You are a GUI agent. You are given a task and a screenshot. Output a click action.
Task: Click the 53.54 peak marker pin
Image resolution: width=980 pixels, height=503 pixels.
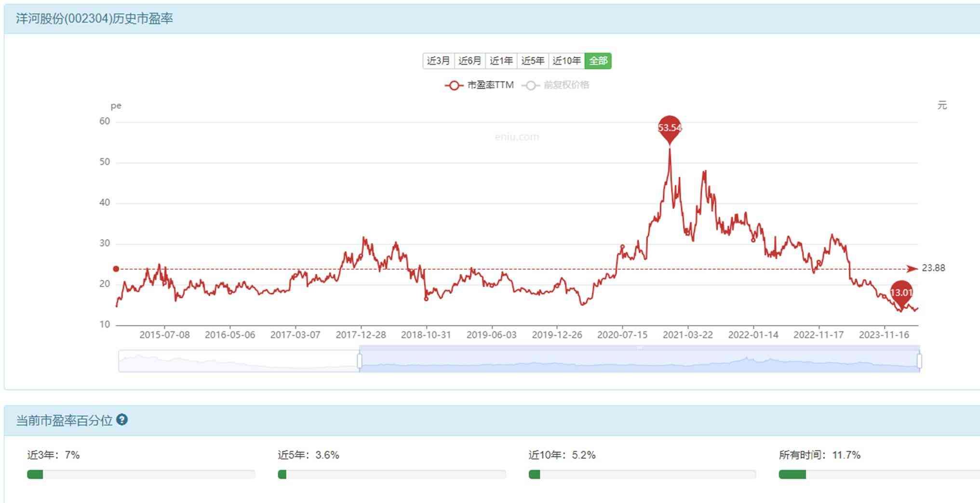670,128
